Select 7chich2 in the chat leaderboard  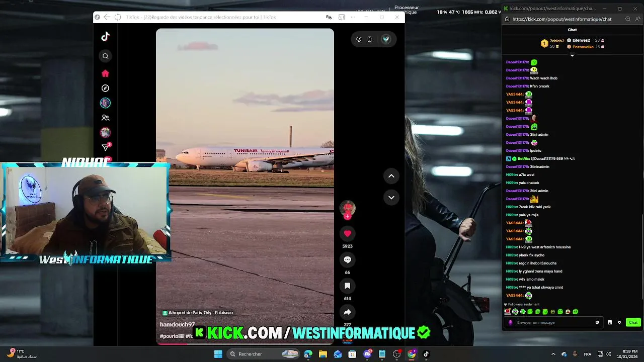pos(553,43)
